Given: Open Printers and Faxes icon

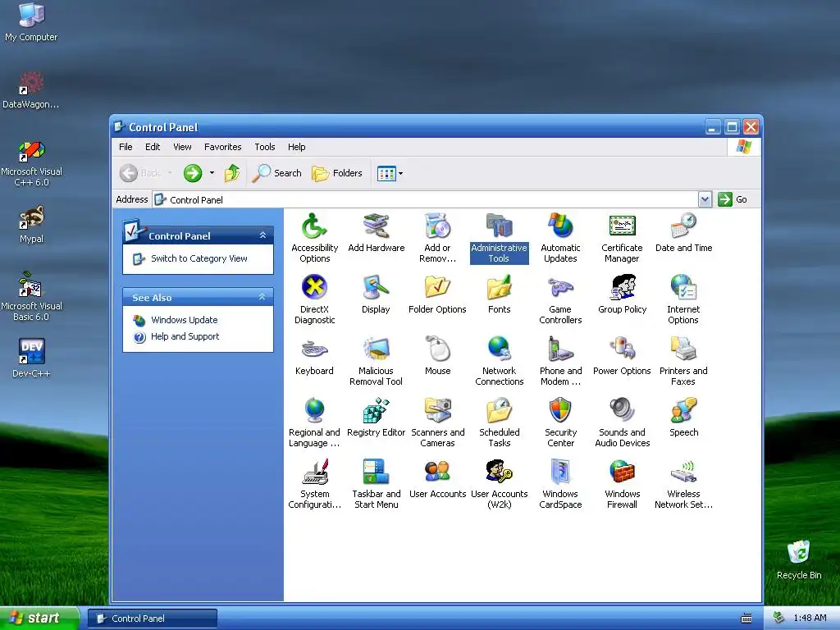Looking at the screenshot, I should 683,361.
